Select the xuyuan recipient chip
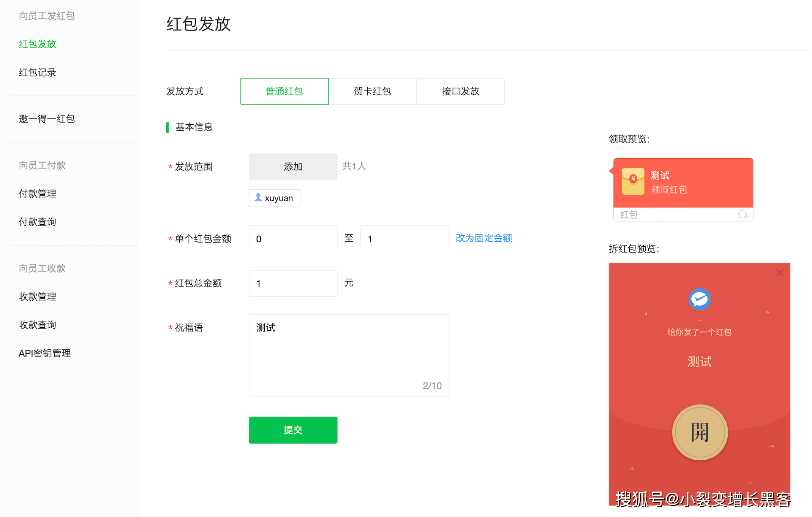The image size is (812, 517). click(x=275, y=198)
